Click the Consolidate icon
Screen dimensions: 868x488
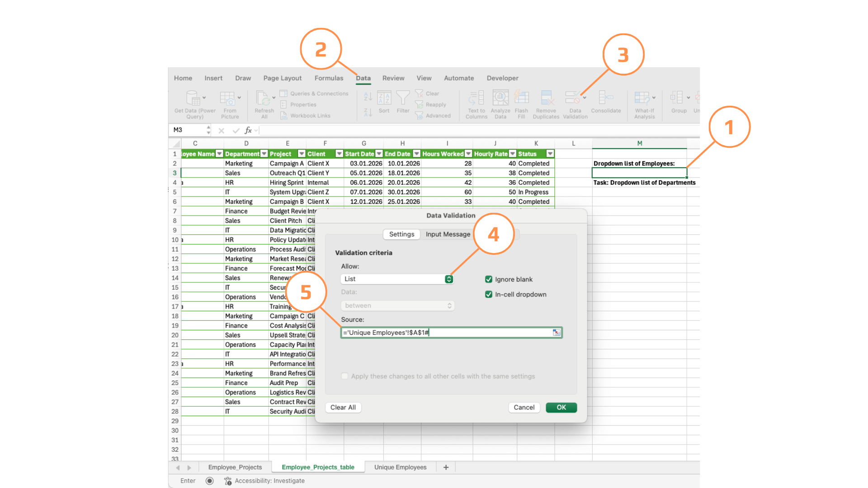click(x=605, y=98)
